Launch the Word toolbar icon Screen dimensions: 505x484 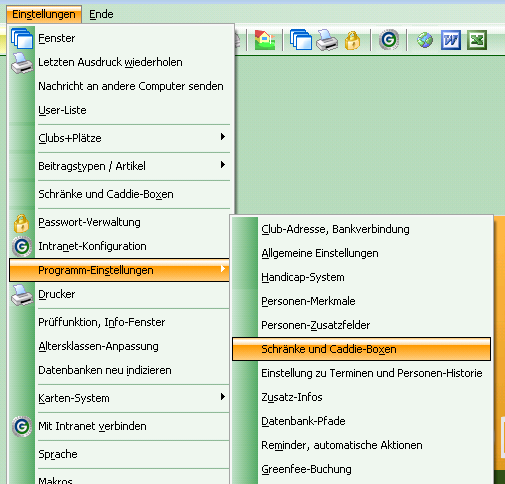(451, 40)
